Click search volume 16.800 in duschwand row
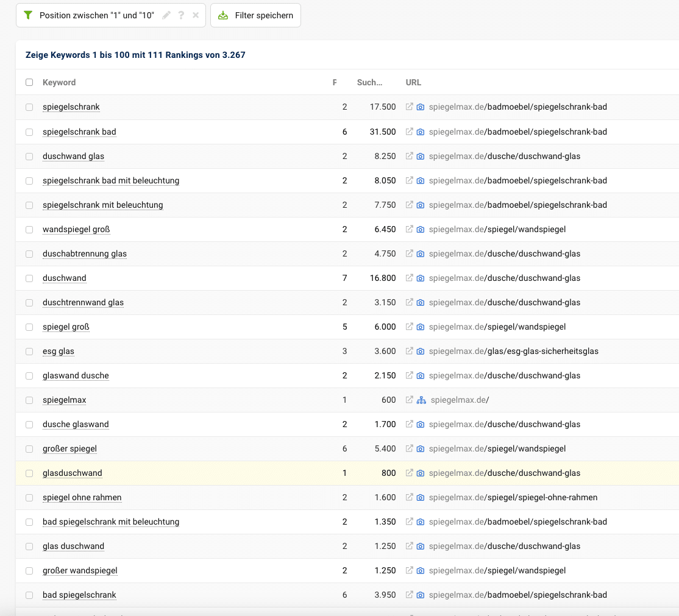This screenshot has height=616, width=679. tap(383, 278)
